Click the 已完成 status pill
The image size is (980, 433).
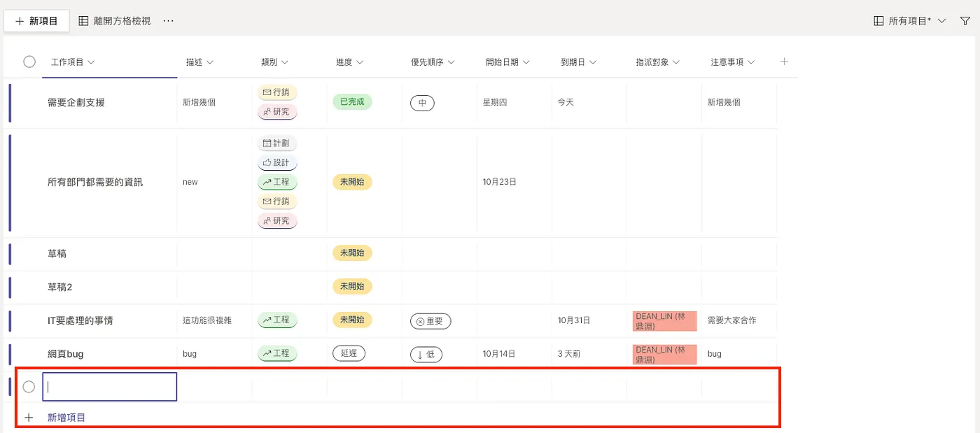pyautogui.click(x=352, y=101)
